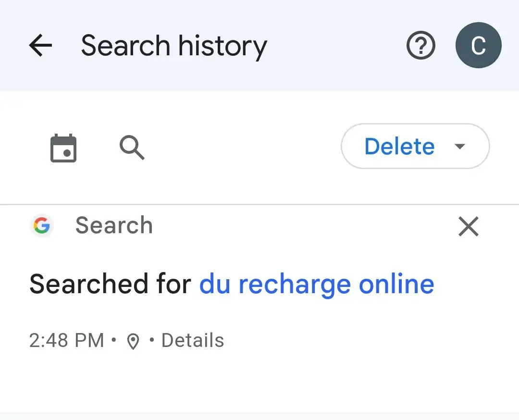The height and width of the screenshot is (420, 519).
Task: Open the Delete dropdown button
Action: 415,147
